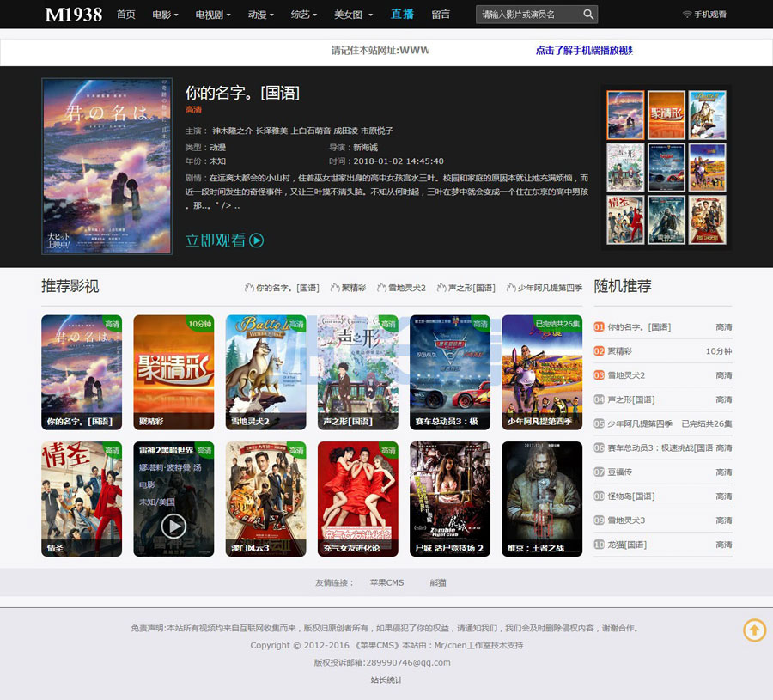Click inside the movie search input field
The image size is (773, 700).
coord(521,15)
